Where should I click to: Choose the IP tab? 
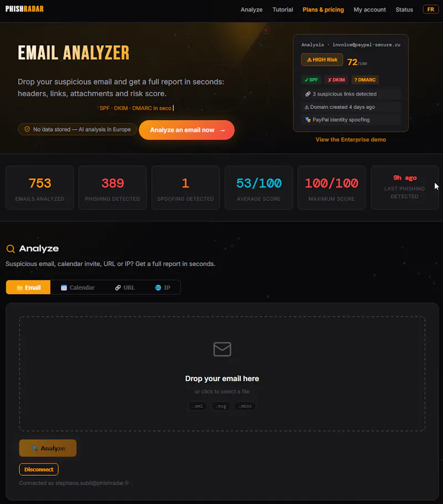[x=163, y=288]
